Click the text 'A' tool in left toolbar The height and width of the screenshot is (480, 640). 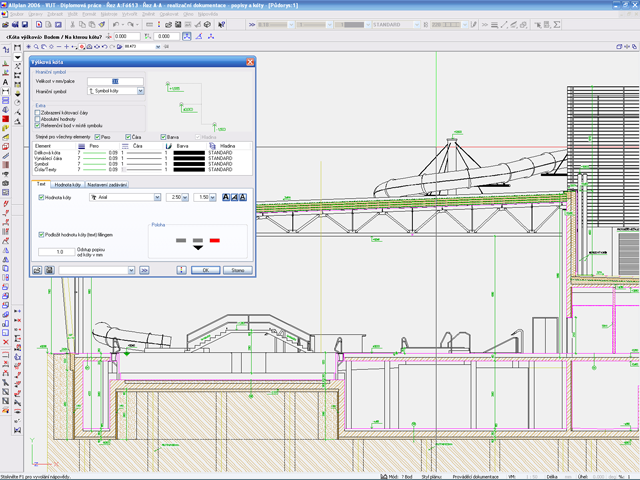pos(5,82)
